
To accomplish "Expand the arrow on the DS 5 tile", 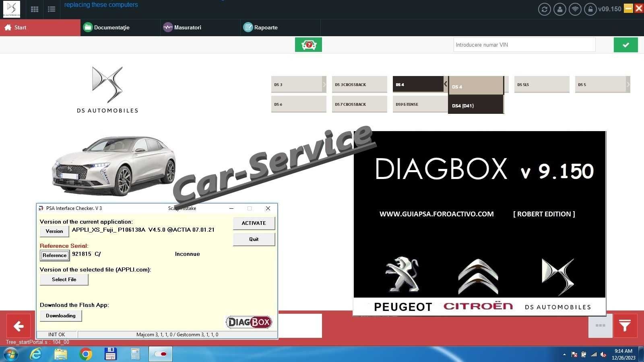I will click(x=628, y=84).
